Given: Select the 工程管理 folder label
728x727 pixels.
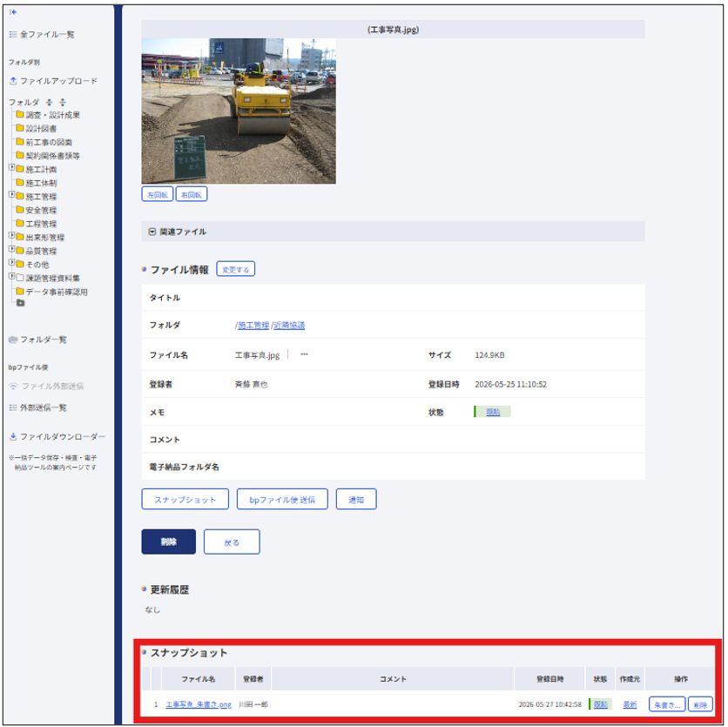Looking at the screenshot, I should [41, 224].
